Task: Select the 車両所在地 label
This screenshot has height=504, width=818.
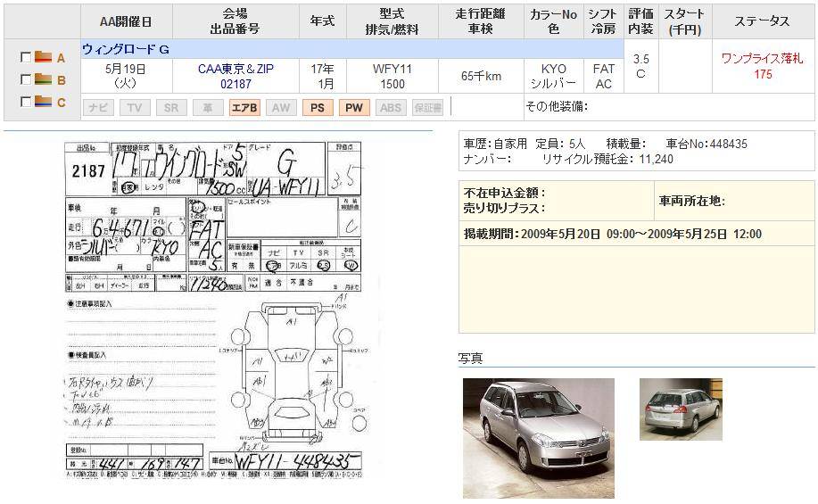Action: [691, 201]
